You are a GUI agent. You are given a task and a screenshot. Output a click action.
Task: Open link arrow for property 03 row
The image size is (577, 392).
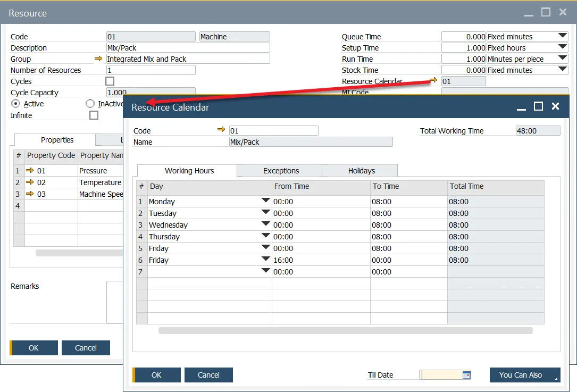[30, 194]
